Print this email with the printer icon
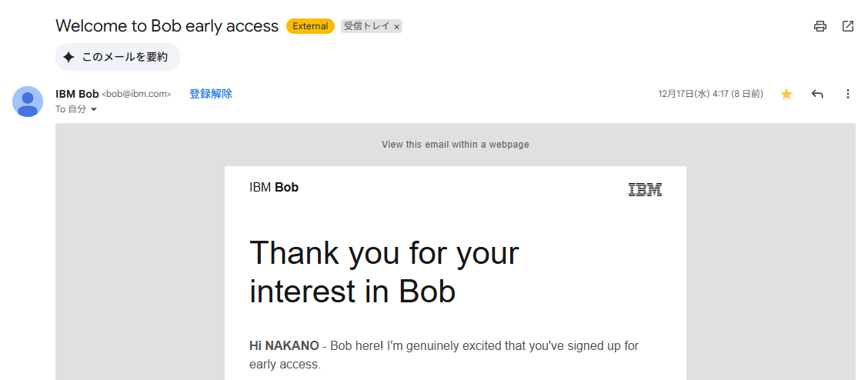 pos(820,26)
